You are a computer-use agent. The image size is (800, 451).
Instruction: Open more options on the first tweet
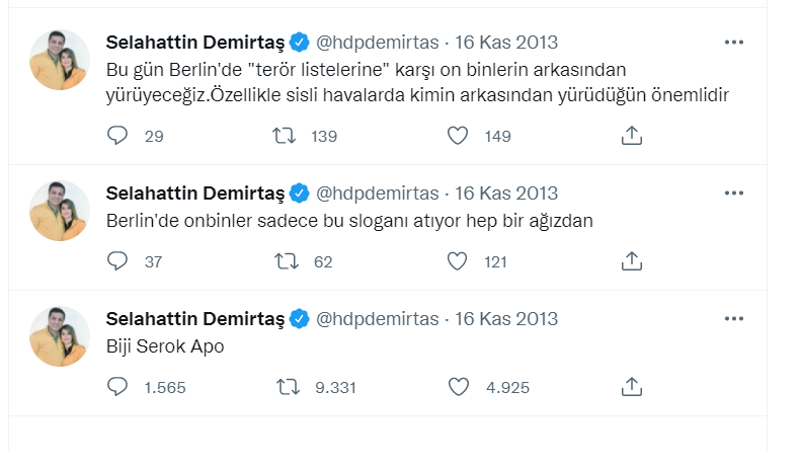tap(733, 42)
